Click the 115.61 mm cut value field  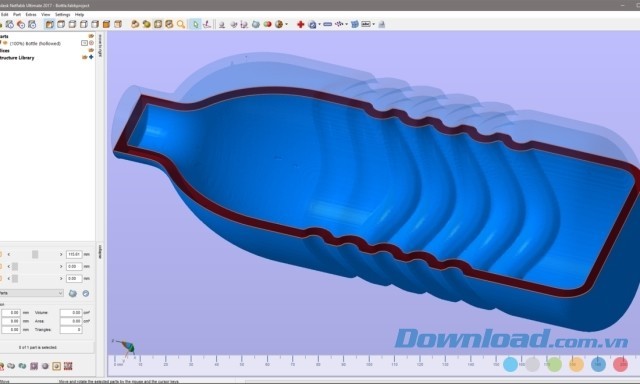click(74, 254)
